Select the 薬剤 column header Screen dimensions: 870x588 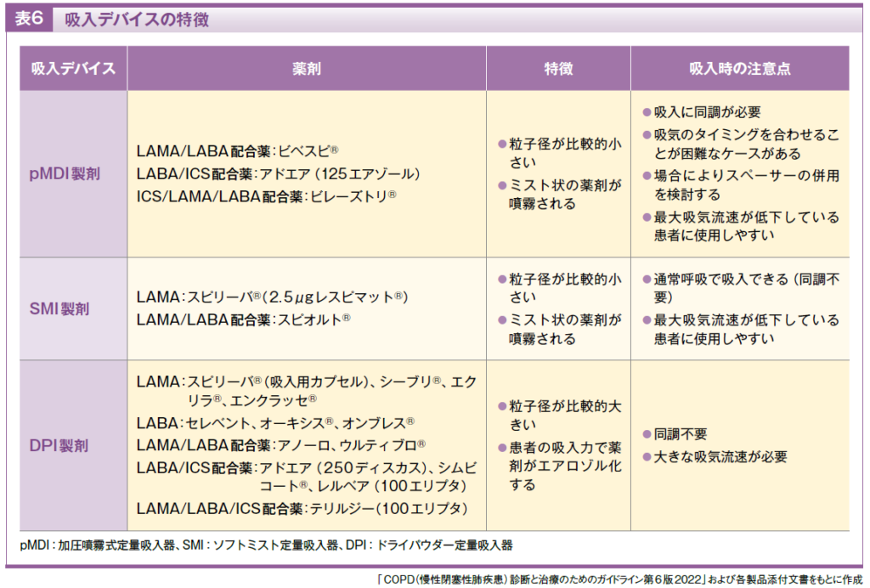pyautogui.click(x=306, y=69)
